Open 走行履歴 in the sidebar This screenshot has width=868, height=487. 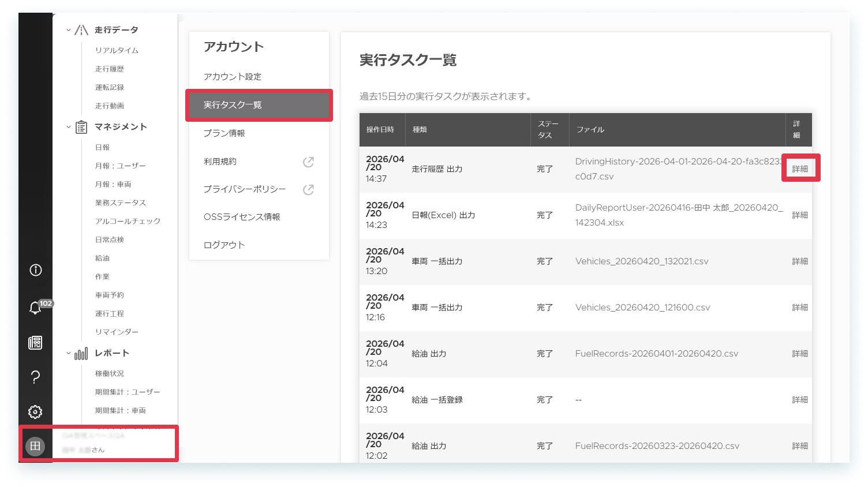(x=110, y=69)
